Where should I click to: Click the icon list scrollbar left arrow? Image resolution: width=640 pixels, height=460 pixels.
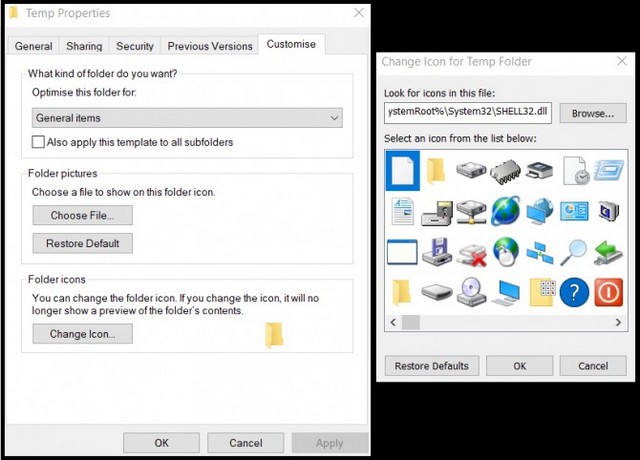pos(393,322)
